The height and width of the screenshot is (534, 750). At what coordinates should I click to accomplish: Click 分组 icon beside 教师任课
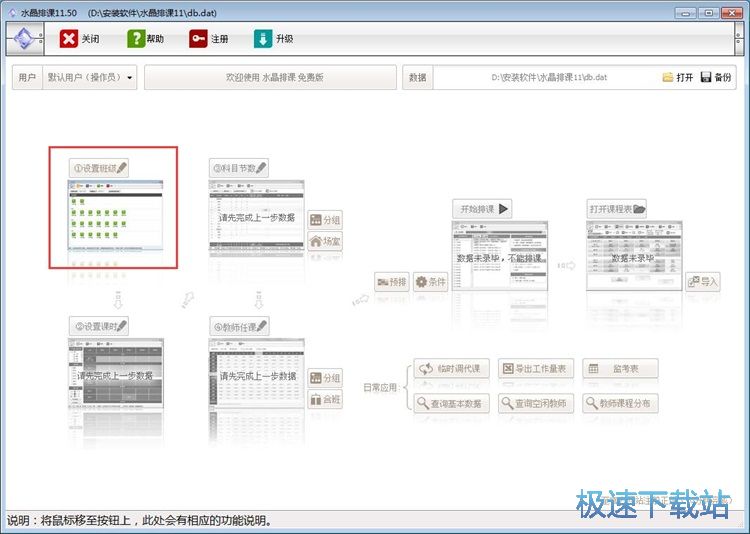325,378
